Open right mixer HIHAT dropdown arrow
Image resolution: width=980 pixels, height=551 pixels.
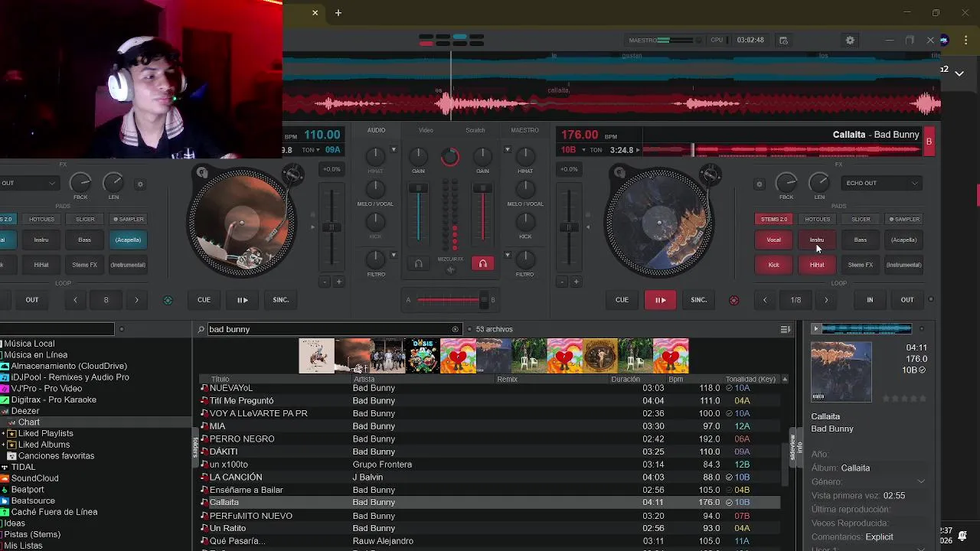pos(507,150)
